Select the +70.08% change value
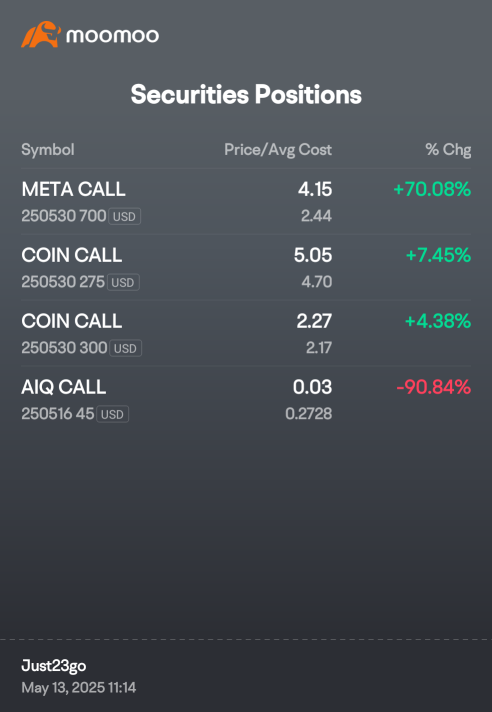 click(432, 189)
